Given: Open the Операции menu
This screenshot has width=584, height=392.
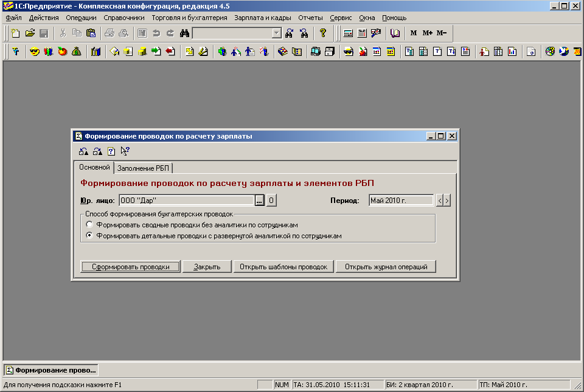Looking at the screenshot, I should coord(81,18).
